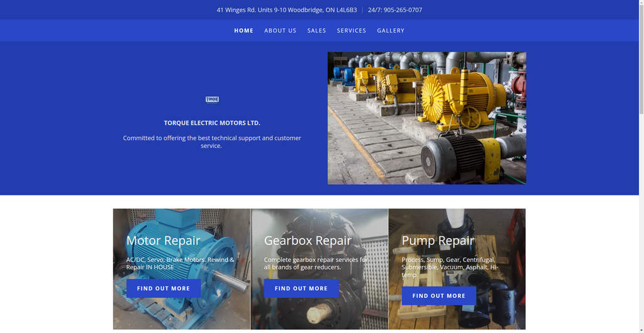
Task: Open the Gallery page
Action: 391,31
